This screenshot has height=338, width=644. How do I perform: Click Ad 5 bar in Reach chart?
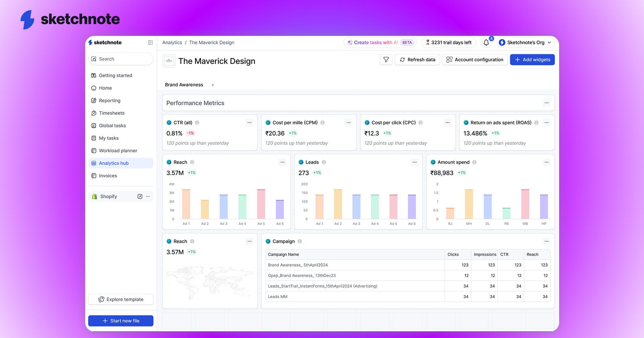coord(261,204)
